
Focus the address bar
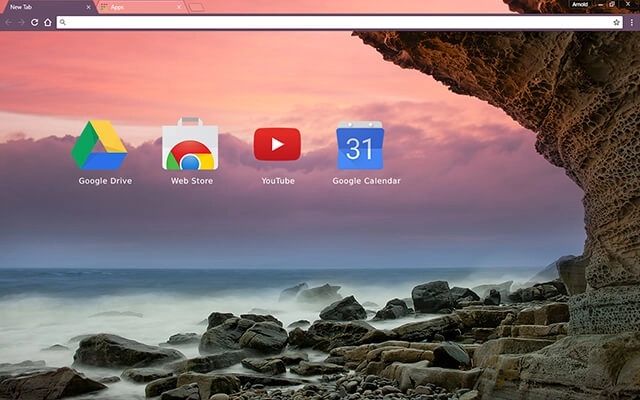coord(340,22)
